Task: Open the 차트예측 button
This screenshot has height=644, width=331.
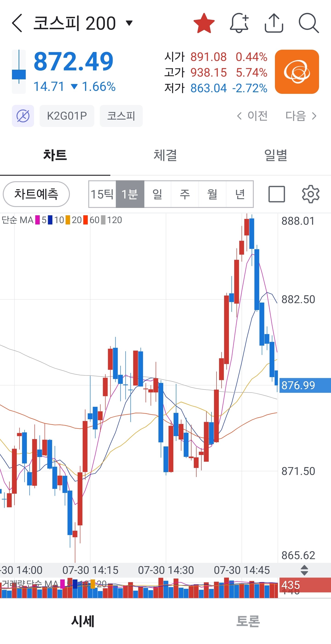Action: [x=36, y=194]
